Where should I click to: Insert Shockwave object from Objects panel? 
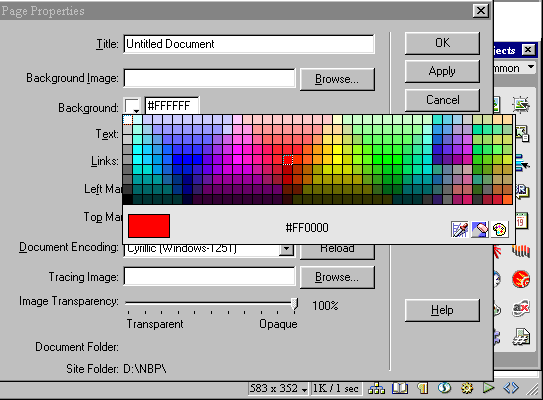point(521,250)
